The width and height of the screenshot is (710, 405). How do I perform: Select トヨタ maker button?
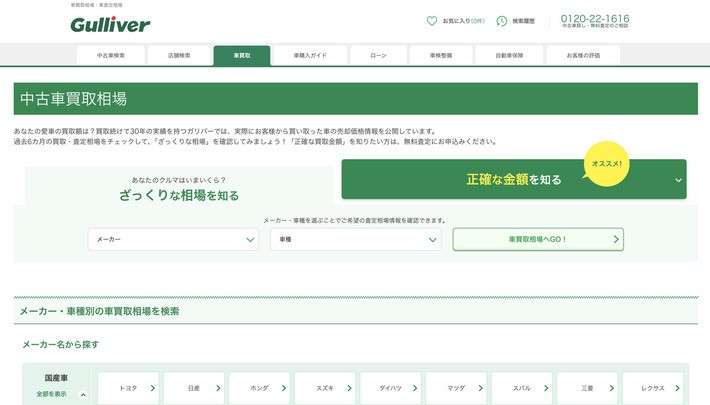click(x=128, y=388)
